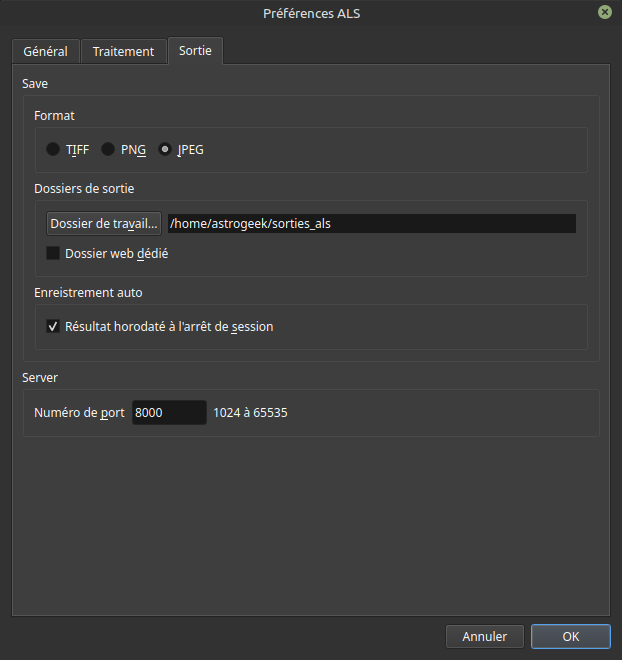This screenshot has height=660, width=622.
Task: Click the 1024 à 65535 range hint
Action: [250, 412]
